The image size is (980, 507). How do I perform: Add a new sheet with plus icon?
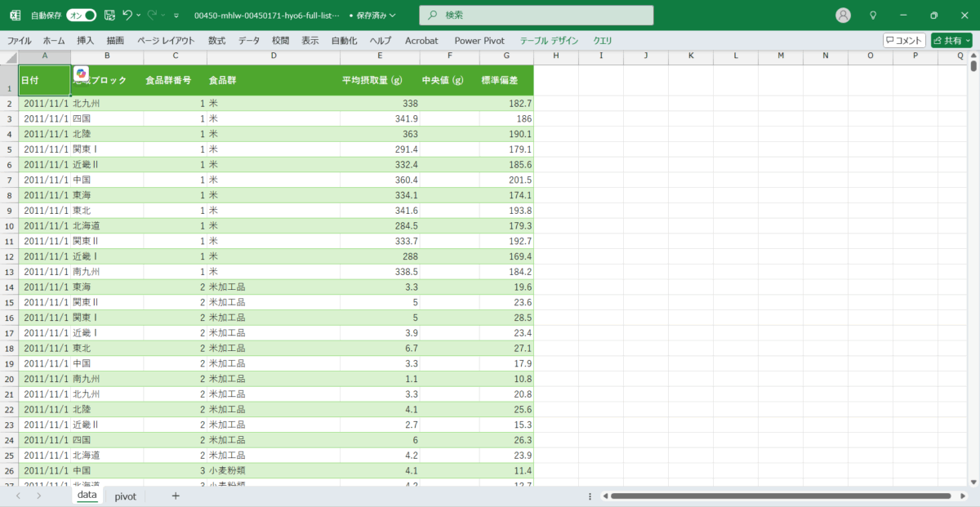pyautogui.click(x=176, y=496)
